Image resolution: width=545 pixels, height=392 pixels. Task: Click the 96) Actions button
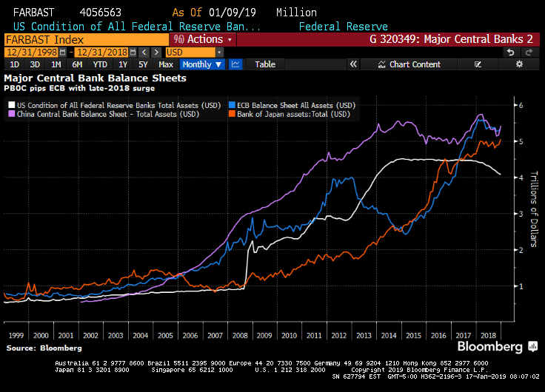203,40
